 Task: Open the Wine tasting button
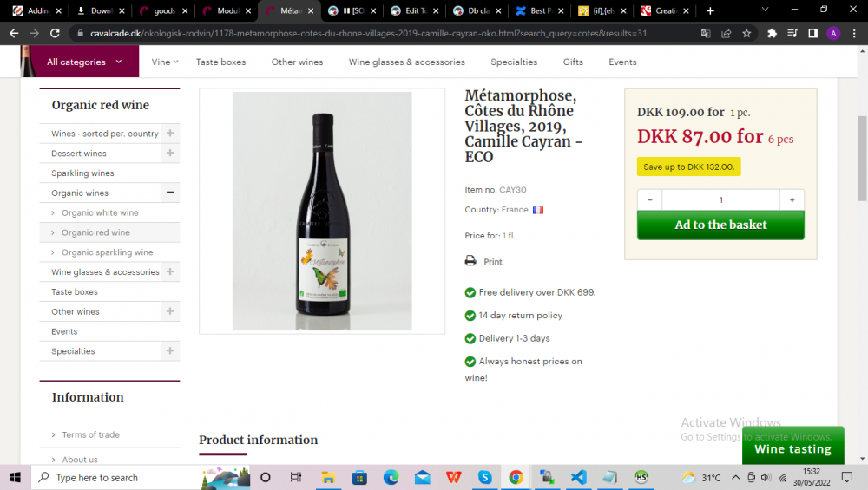[x=792, y=448]
